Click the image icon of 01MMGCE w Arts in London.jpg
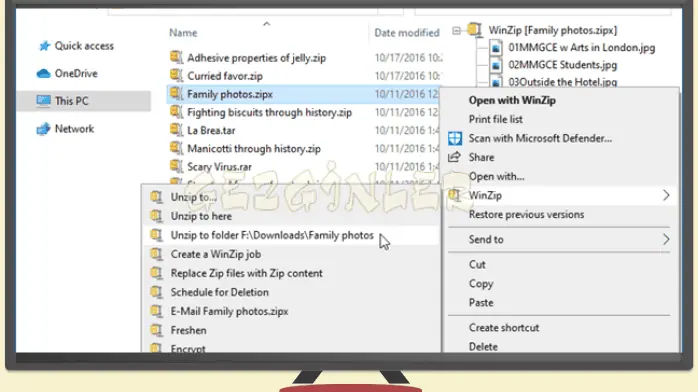This screenshot has height=392, width=698. 495,48
